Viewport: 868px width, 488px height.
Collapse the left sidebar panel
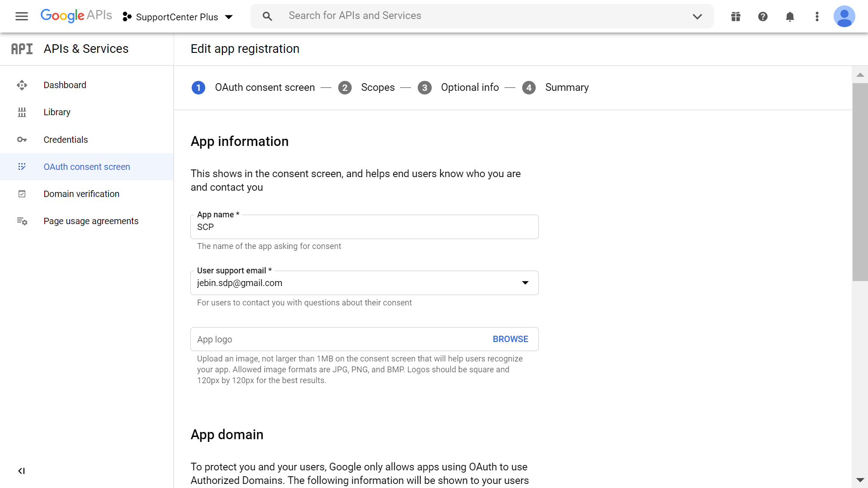21,471
